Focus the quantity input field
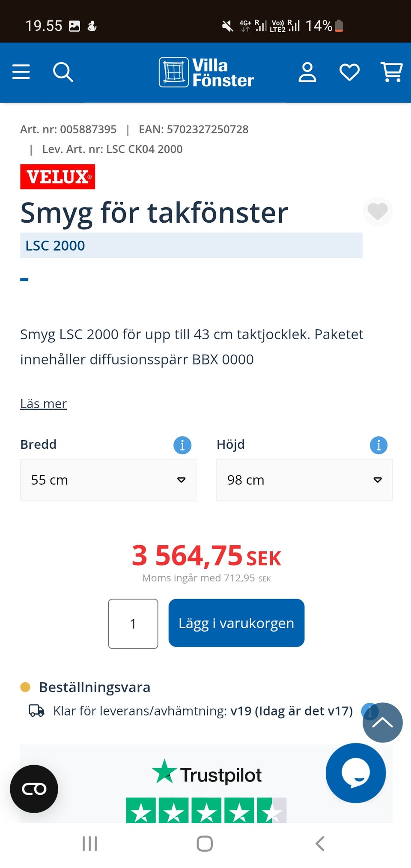The image size is (411, 868). [133, 623]
